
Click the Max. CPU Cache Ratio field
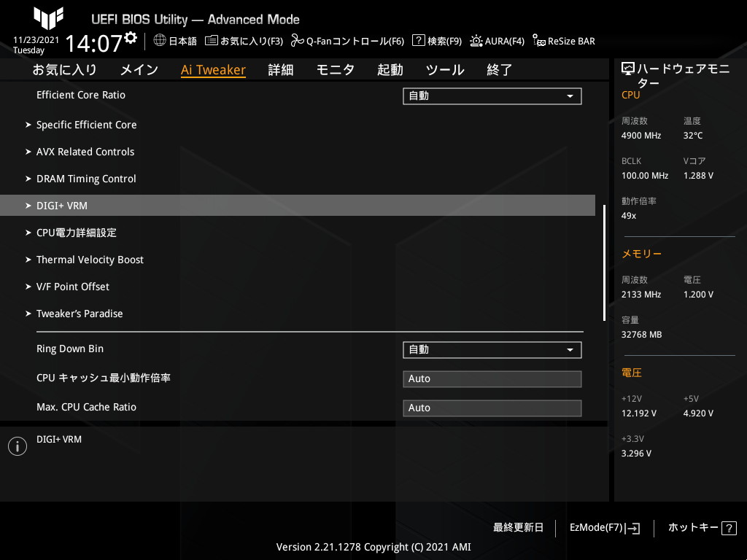click(x=492, y=408)
